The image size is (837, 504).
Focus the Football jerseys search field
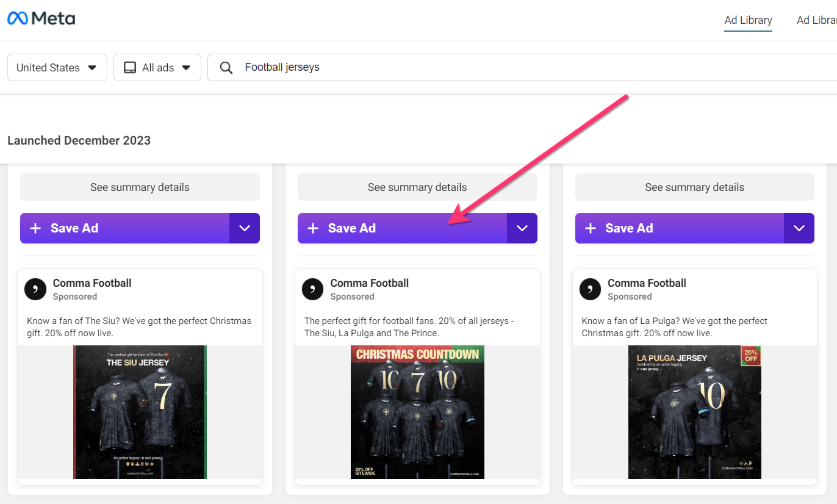[x=522, y=67]
